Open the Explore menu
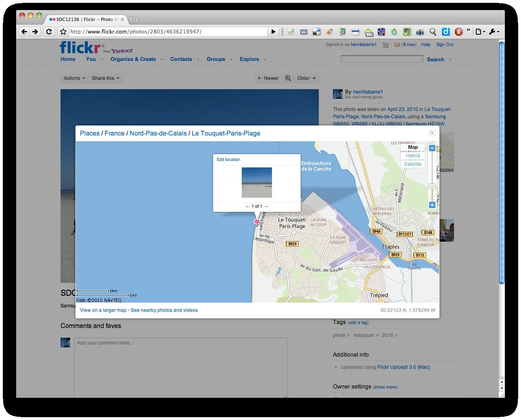 point(249,59)
